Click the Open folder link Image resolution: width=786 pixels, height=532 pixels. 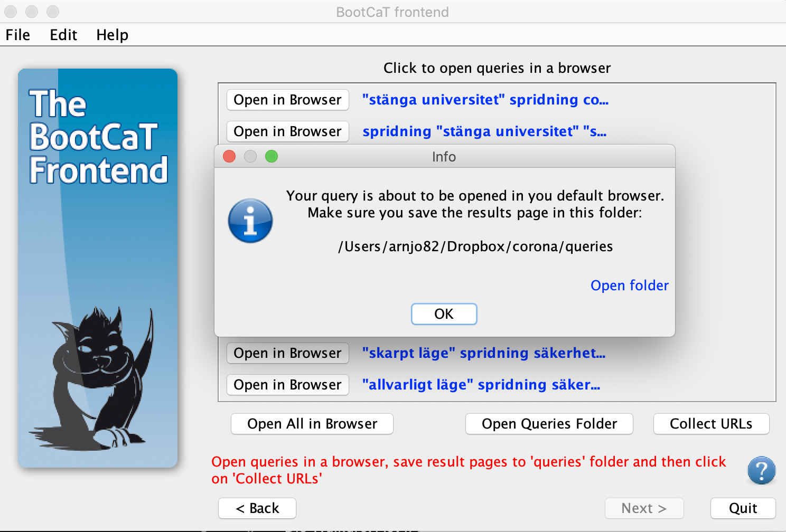[629, 286]
